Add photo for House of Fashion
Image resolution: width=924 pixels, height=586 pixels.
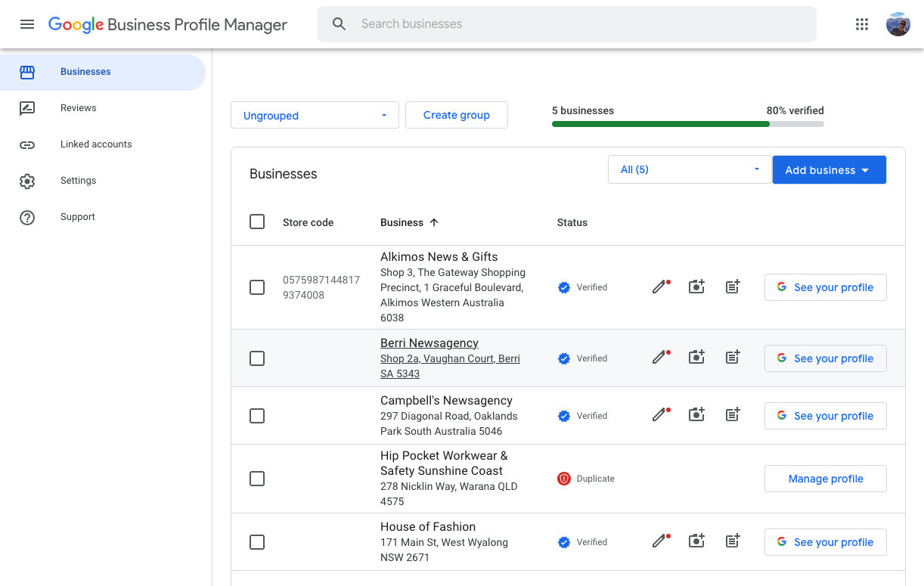[696, 542]
